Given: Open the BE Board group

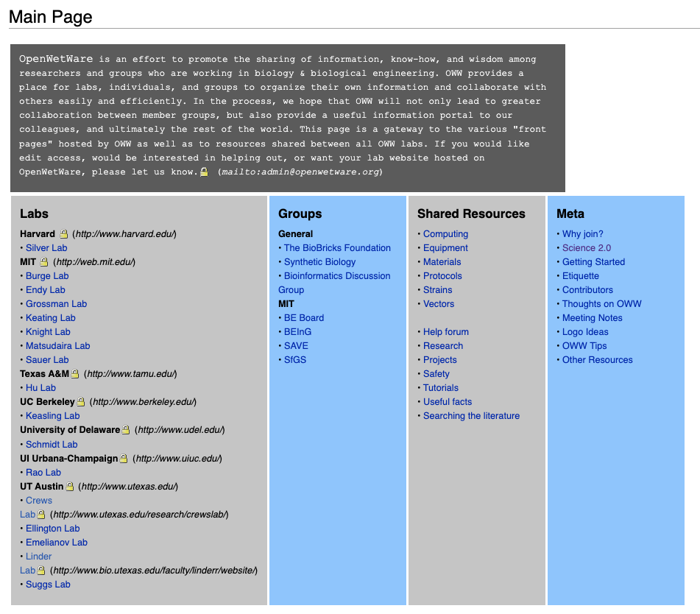Looking at the screenshot, I should click(304, 318).
